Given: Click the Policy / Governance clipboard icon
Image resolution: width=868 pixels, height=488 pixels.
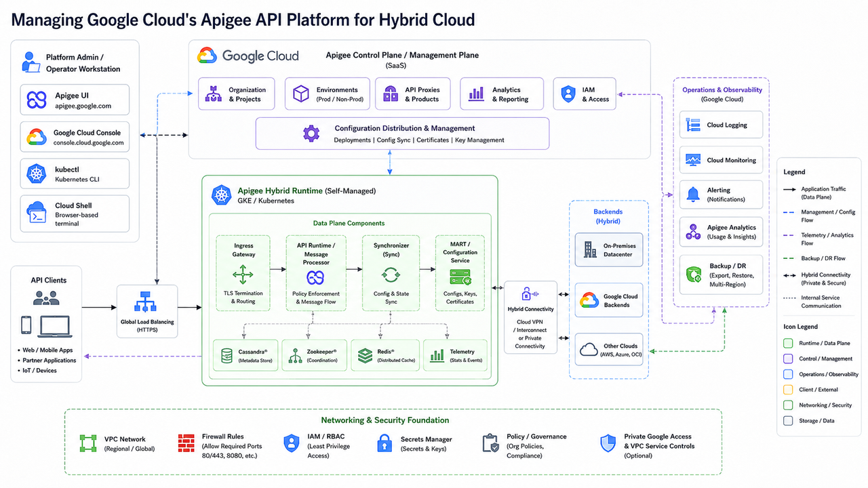Looking at the screenshot, I should point(491,444).
